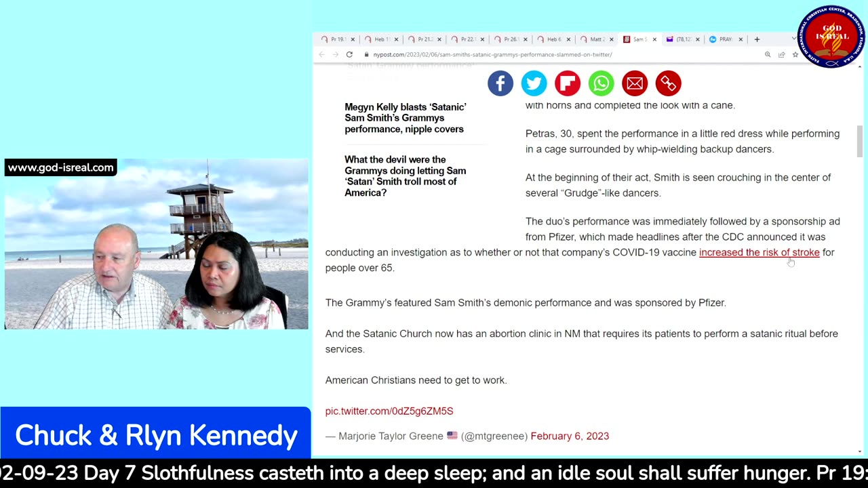Go back to the previous page
Screen dimensions: 868x488
[x=322, y=54]
